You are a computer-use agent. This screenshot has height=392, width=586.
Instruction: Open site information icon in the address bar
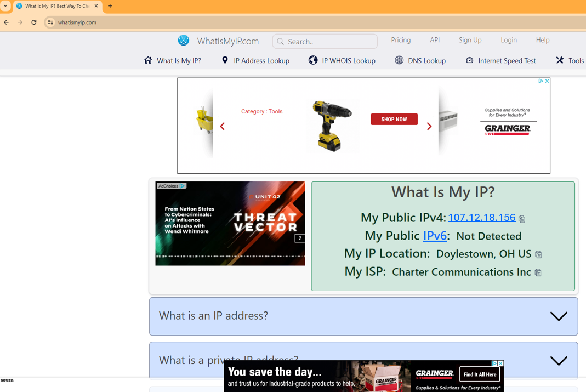click(50, 22)
